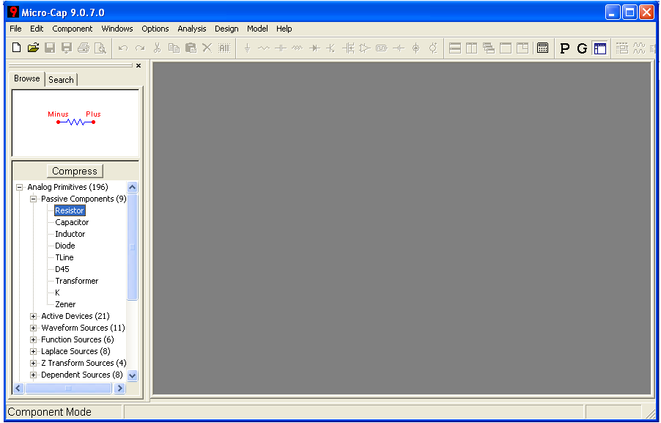Image resolution: width=661 pixels, height=423 pixels.
Task: Switch to the Search tab
Action: click(61, 80)
